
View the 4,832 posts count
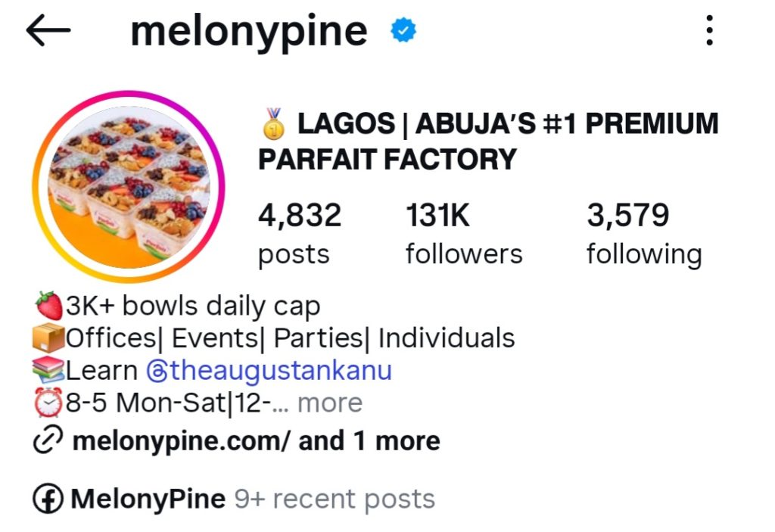tap(300, 233)
